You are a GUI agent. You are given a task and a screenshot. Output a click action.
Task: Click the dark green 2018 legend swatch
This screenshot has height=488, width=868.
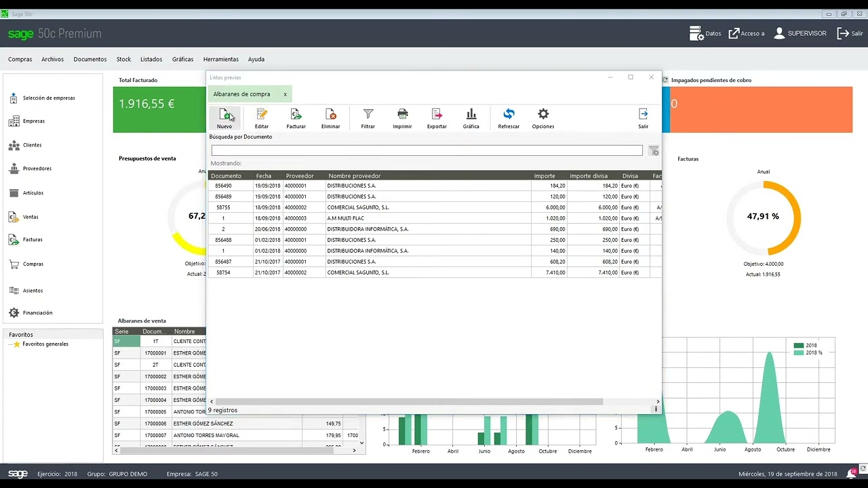(x=799, y=346)
